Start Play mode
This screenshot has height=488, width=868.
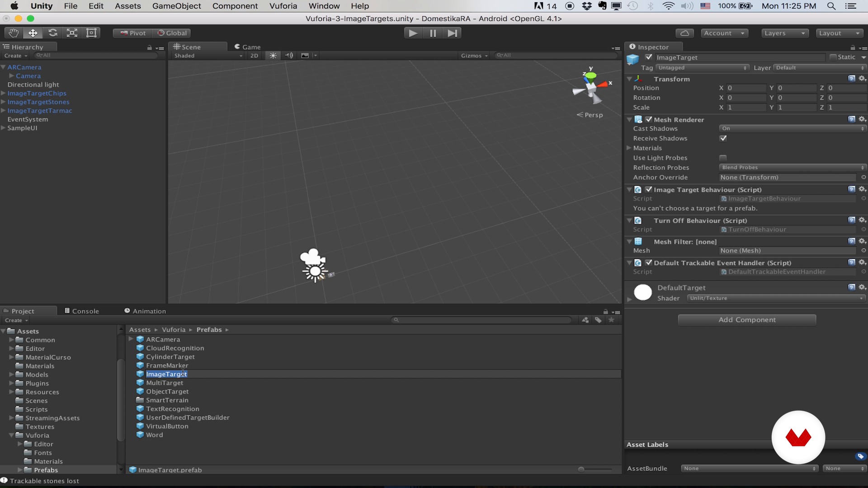(413, 33)
